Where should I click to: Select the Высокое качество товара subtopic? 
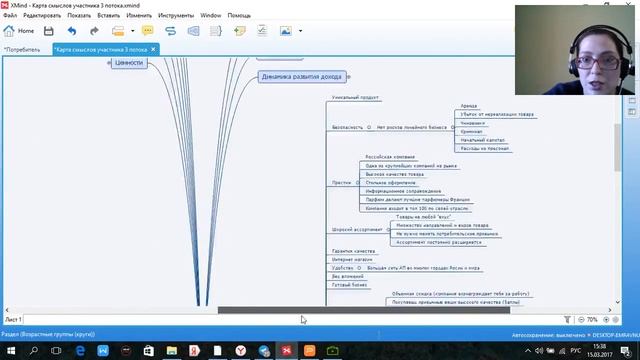(395, 174)
